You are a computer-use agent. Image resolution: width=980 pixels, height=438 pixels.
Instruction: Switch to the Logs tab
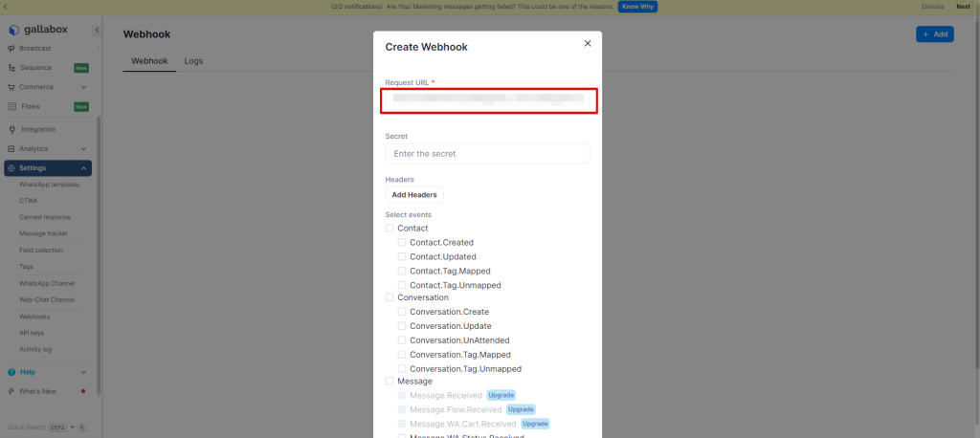point(193,61)
